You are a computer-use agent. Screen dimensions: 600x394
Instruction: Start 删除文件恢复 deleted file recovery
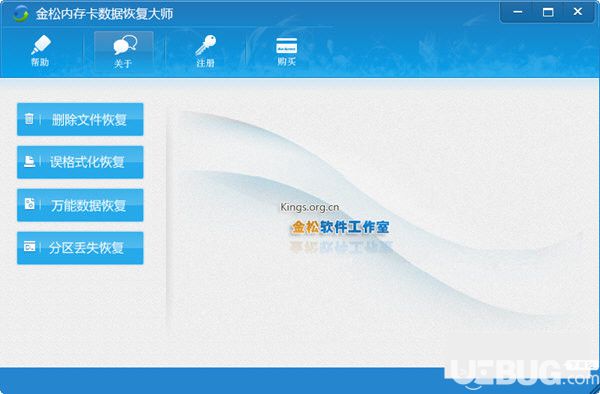click(80, 119)
